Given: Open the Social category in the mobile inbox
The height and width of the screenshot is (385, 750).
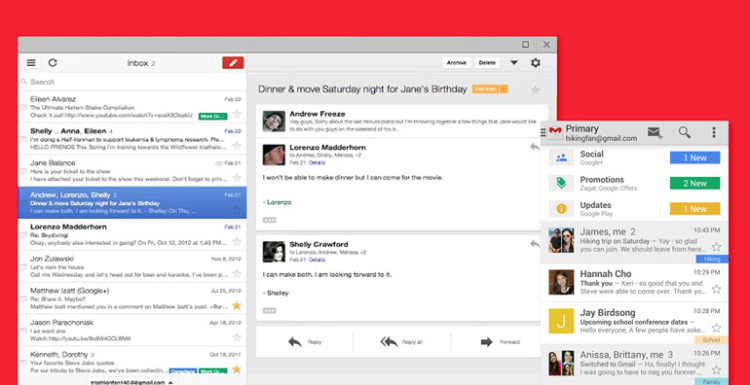Looking at the screenshot, I should click(x=634, y=158).
